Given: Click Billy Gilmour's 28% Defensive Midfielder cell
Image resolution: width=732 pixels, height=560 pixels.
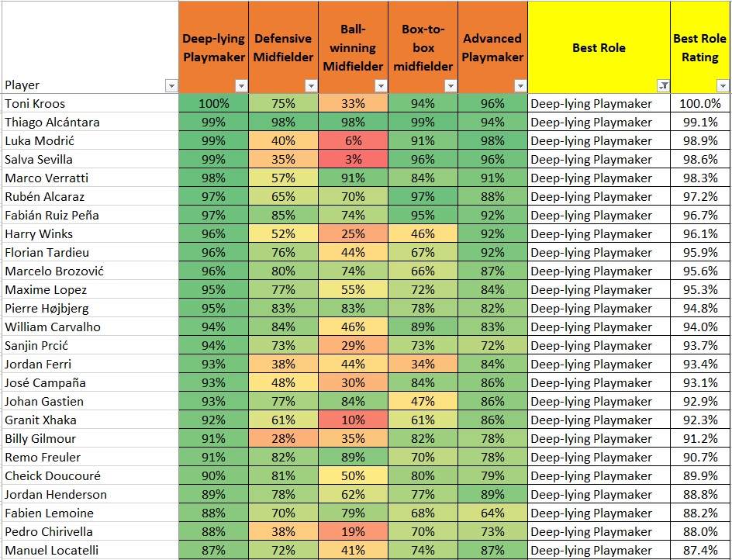Looking at the screenshot, I should tap(283, 438).
